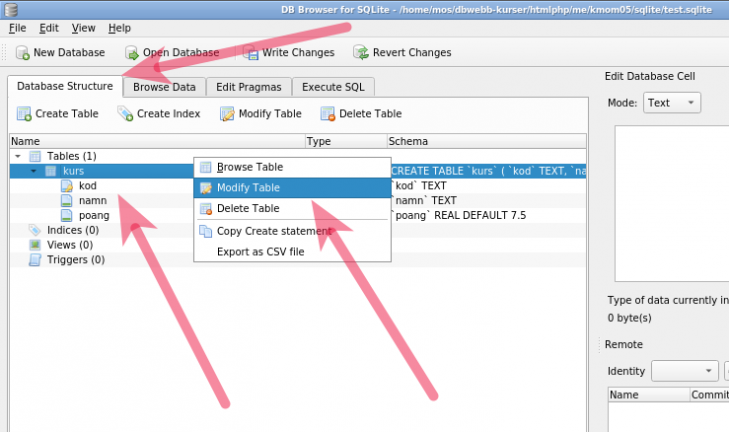Choose Export as CSV file
The height and width of the screenshot is (432, 729).
[x=292, y=252]
